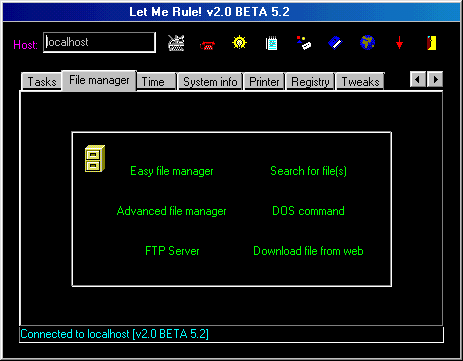
Task: Click the Earth globe toolbar icon
Action: click(x=368, y=43)
